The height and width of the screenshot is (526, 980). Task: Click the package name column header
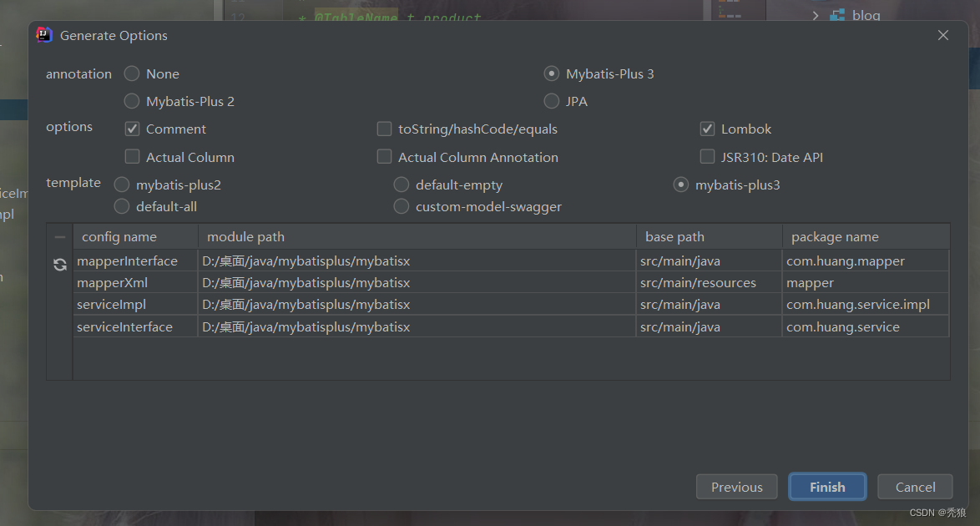coord(866,236)
